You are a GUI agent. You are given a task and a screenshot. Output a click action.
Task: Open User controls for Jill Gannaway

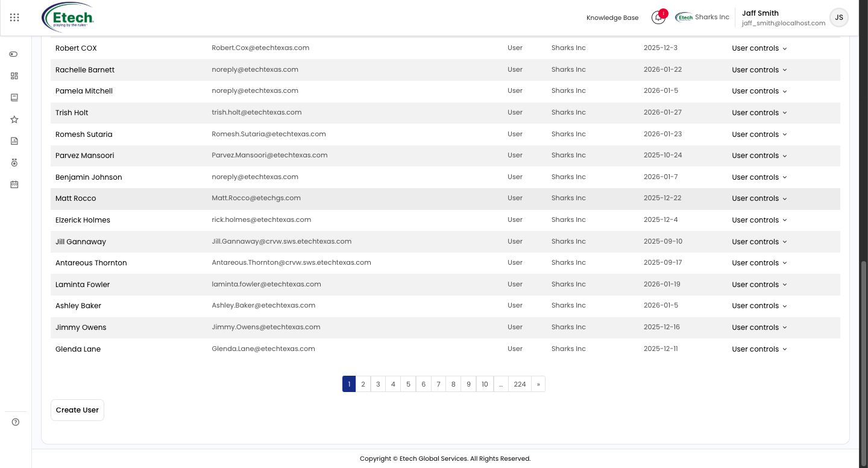point(759,242)
